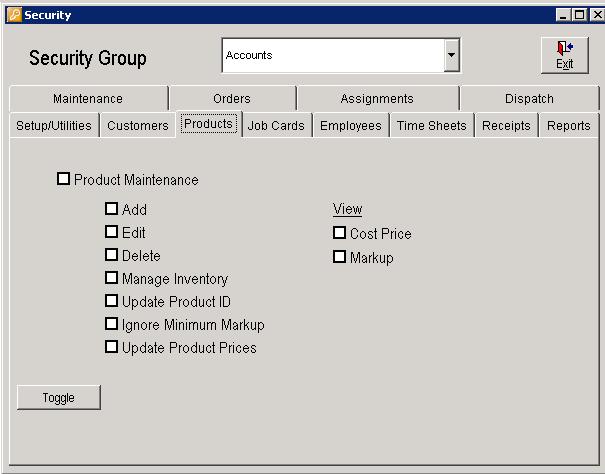Check the View Markup checkbox

point(340,257)
